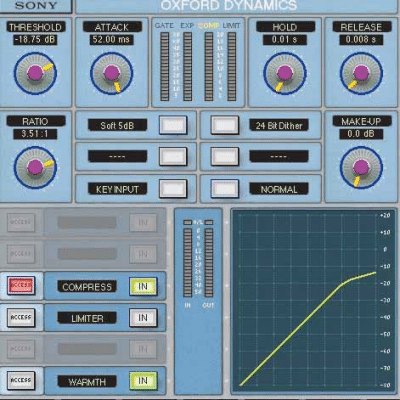Click the Attack knob
Screen dimensions: 400x400
point(112,73)
